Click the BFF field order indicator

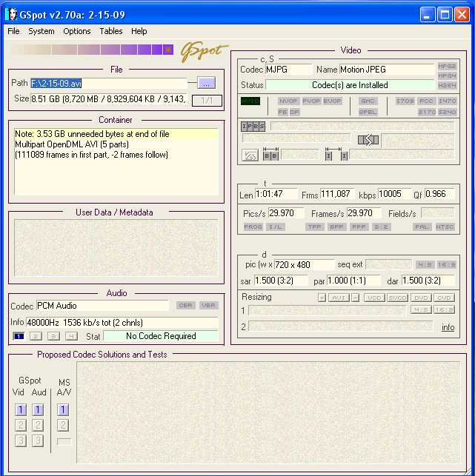[336, 227]
